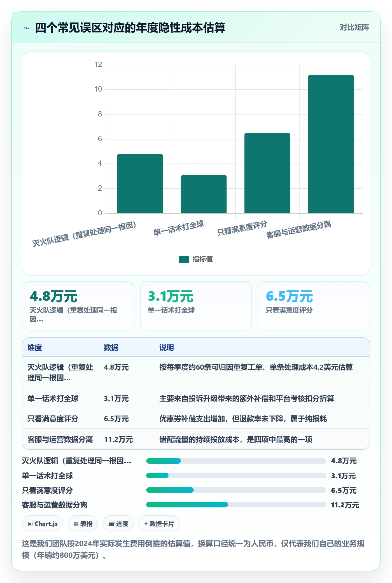Click the 单一话术打全球 bar in chart
This screenshot has height=583, width=392.
pos(204,194)
